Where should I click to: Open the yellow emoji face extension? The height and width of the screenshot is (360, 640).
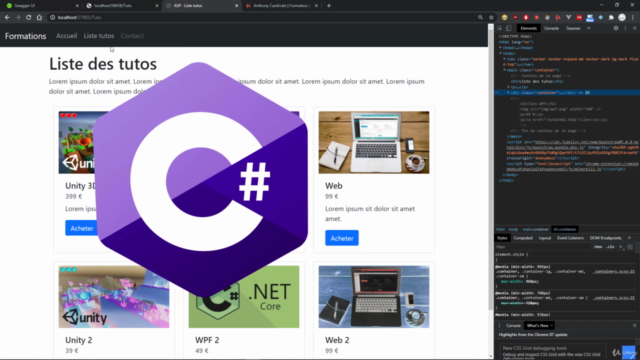[x=504, y=18]
